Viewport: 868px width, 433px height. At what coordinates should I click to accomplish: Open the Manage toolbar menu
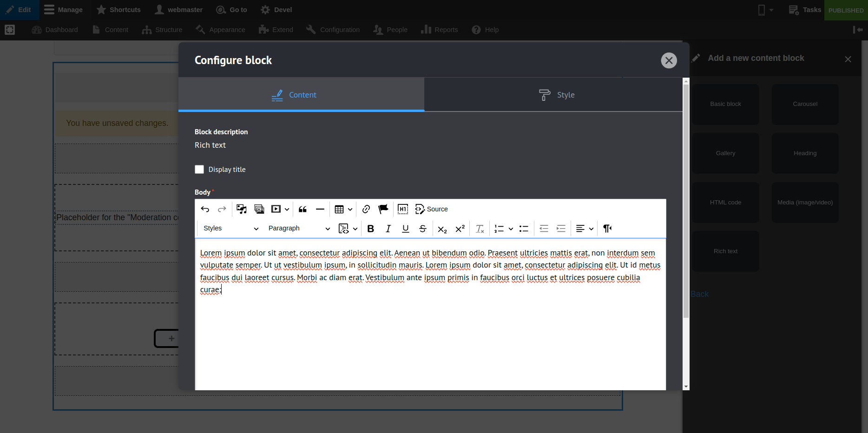click(64, 10)
